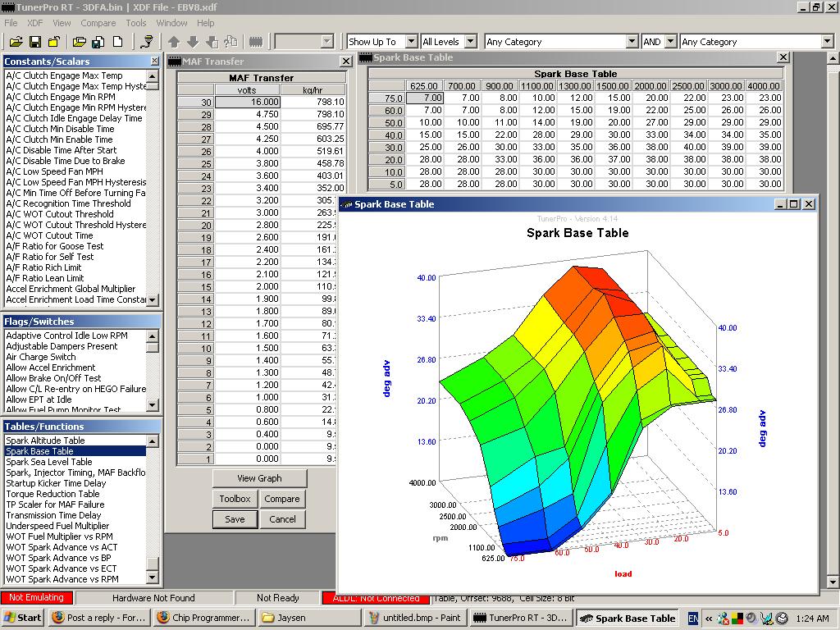
Task: Open the Window menu
Action: pos(171,23)
